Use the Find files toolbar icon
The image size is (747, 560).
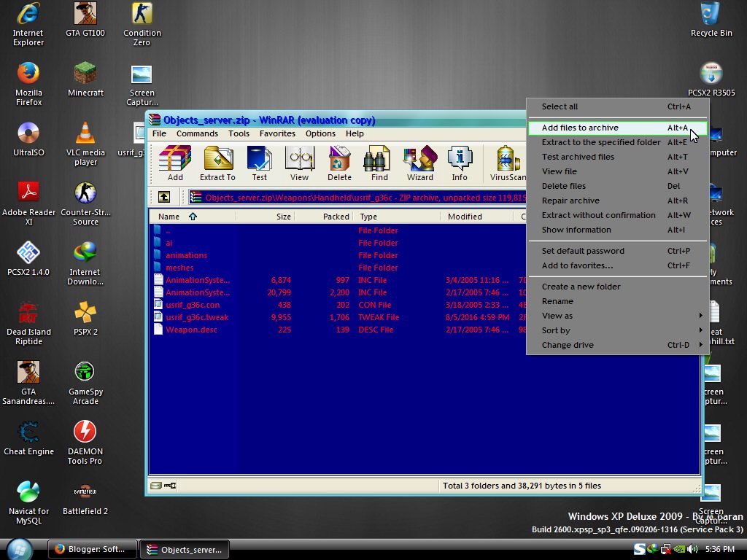point(378,162)
